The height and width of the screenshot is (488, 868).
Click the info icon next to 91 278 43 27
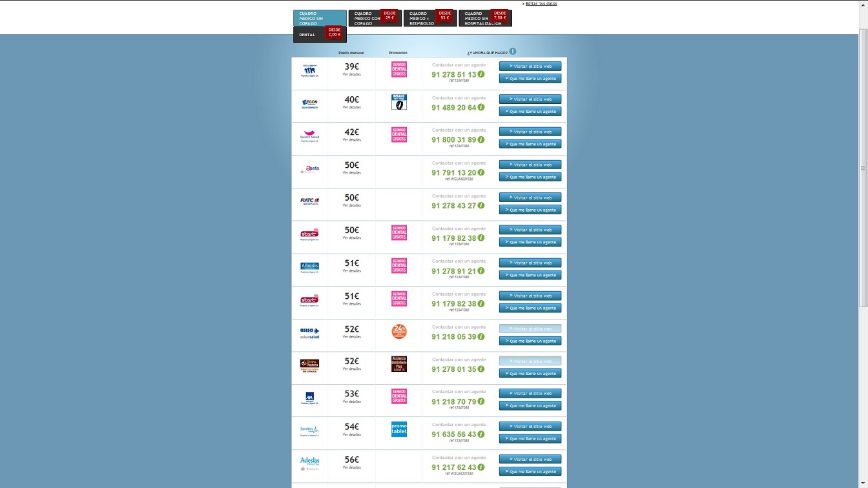[x=481, y=205]
